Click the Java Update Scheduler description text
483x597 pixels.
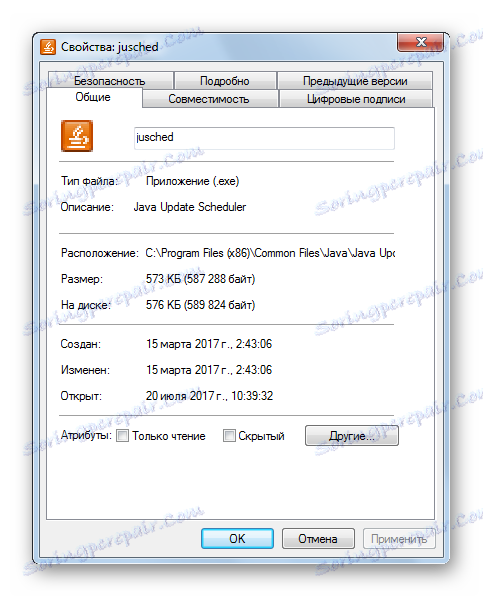pos(190,207)
